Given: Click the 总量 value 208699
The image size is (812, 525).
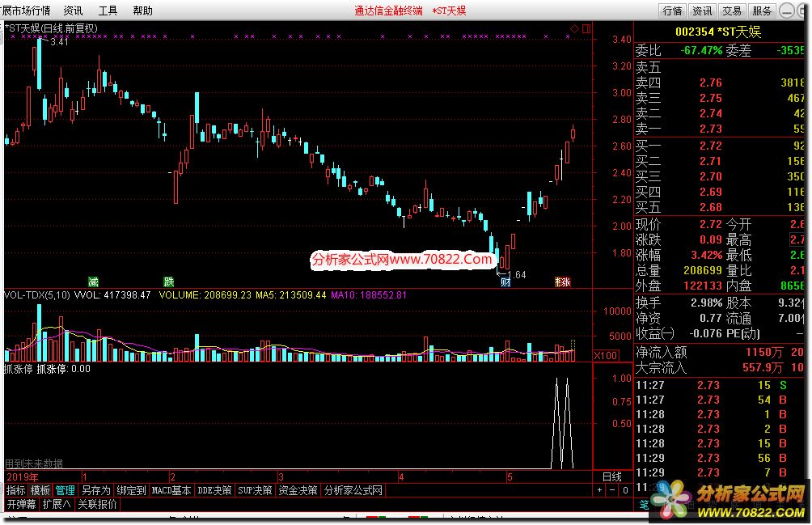Looking at the screenshot, I should point(702,271).
